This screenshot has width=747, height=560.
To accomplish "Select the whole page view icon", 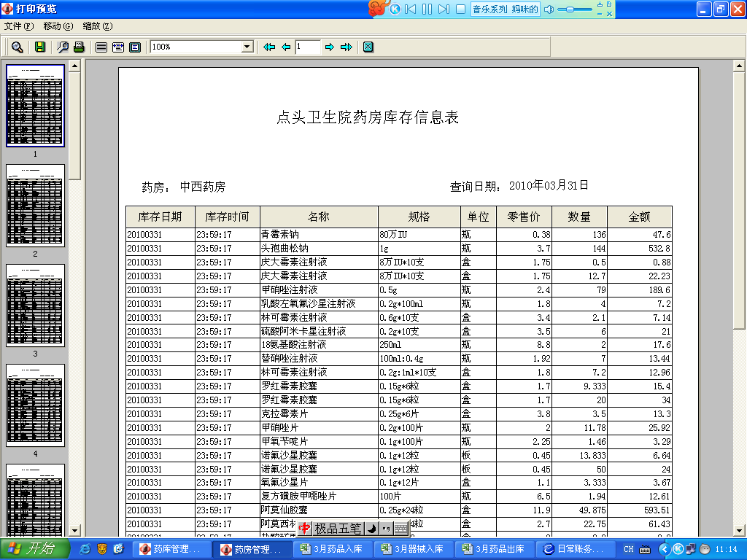I will (135, 47).
